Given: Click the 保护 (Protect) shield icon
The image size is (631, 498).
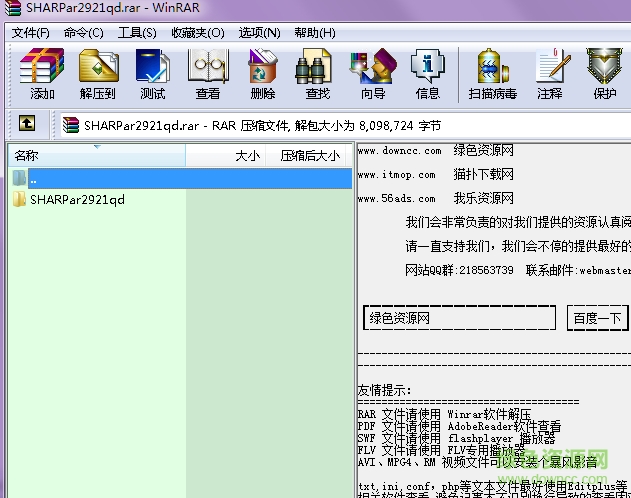Looking at the screenshot, I should (x=605, y=74).
